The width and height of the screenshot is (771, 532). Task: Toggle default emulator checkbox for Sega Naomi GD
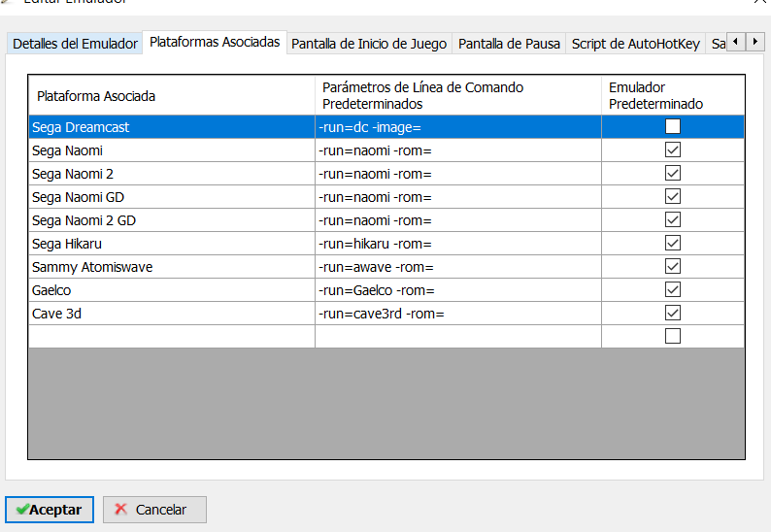pyautogui.click(x=673, y=196)
